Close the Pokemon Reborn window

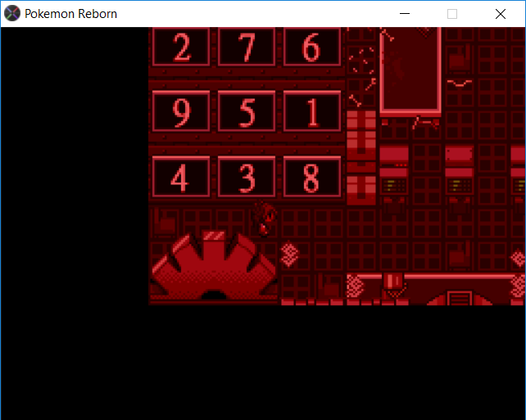pyautogui.click(x=500, y=14)
